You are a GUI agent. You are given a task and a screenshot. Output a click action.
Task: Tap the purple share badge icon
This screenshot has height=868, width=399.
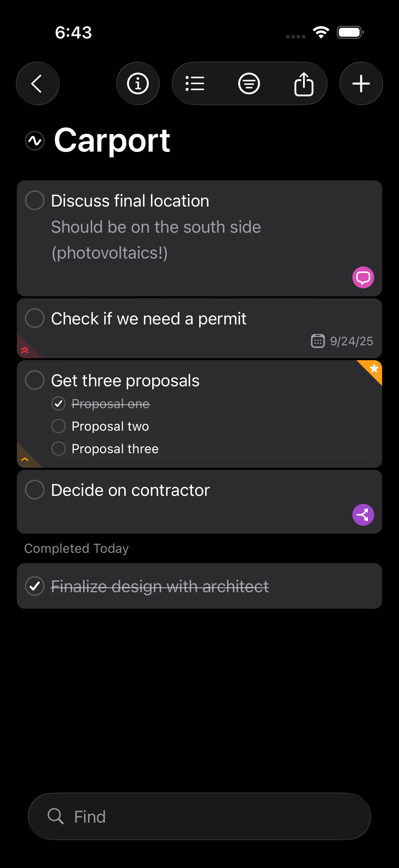[x=363, y=514]
